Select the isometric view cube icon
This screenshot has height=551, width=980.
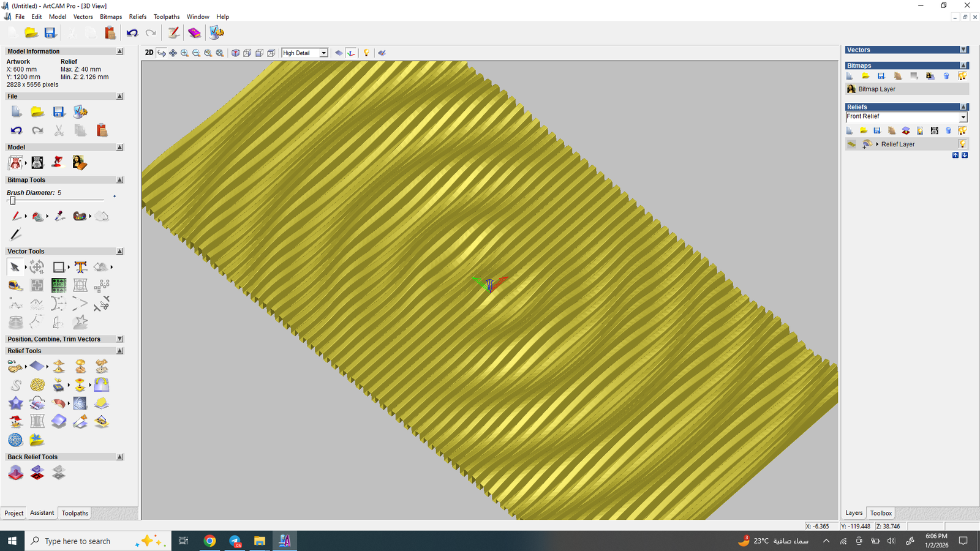pos(235,53)
